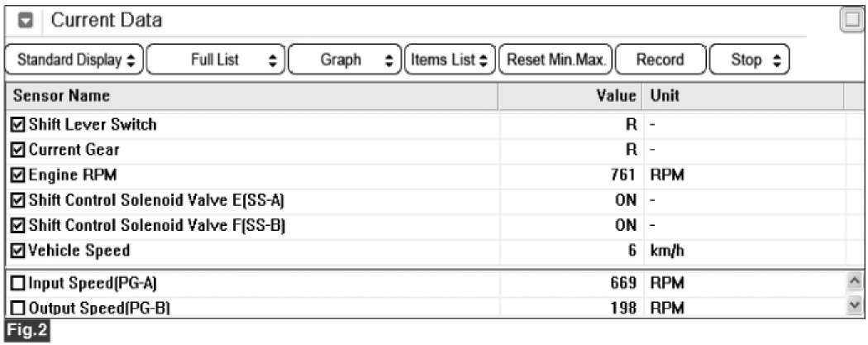Open the Full List dropdown

point(217,60)
